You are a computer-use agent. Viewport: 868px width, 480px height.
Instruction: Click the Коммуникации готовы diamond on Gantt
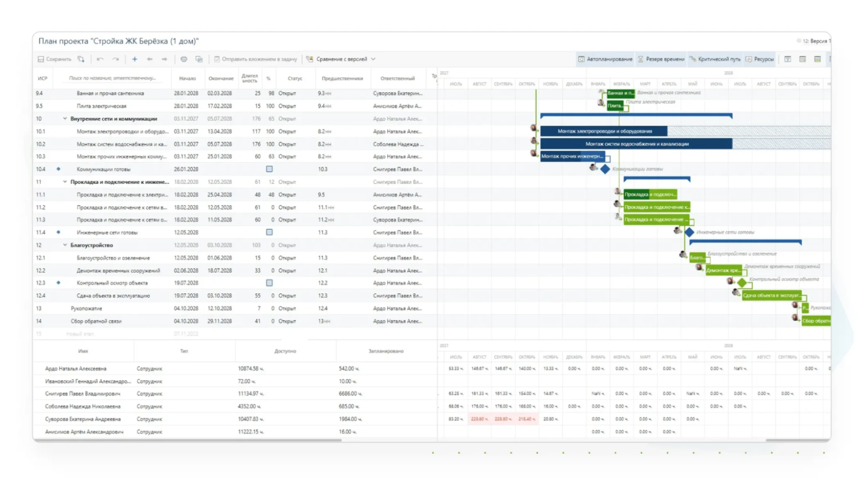click(605, 169)
